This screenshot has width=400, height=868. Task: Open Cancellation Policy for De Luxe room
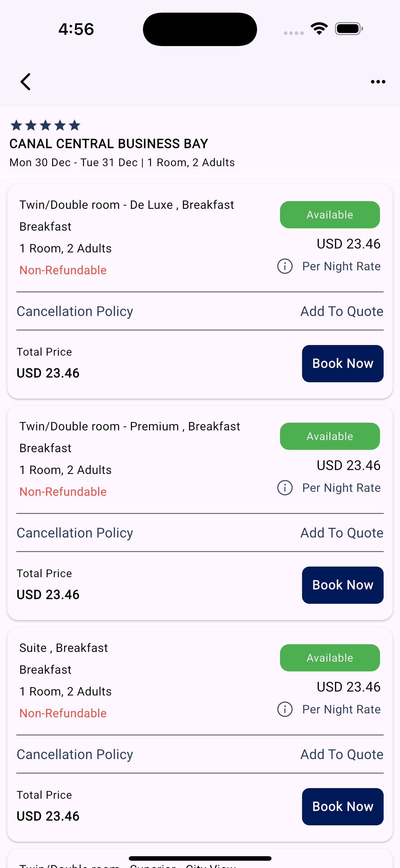pos(75,311)
